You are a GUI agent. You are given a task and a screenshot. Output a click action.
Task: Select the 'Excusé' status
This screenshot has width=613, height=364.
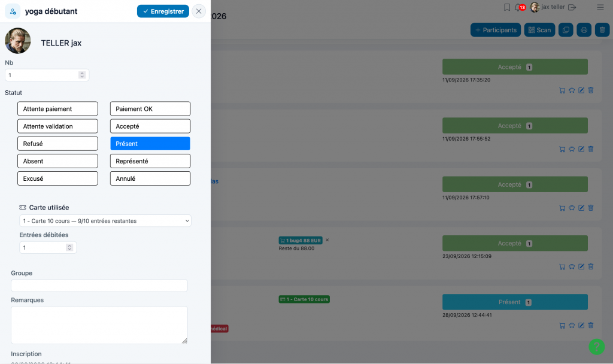[57, 178]
